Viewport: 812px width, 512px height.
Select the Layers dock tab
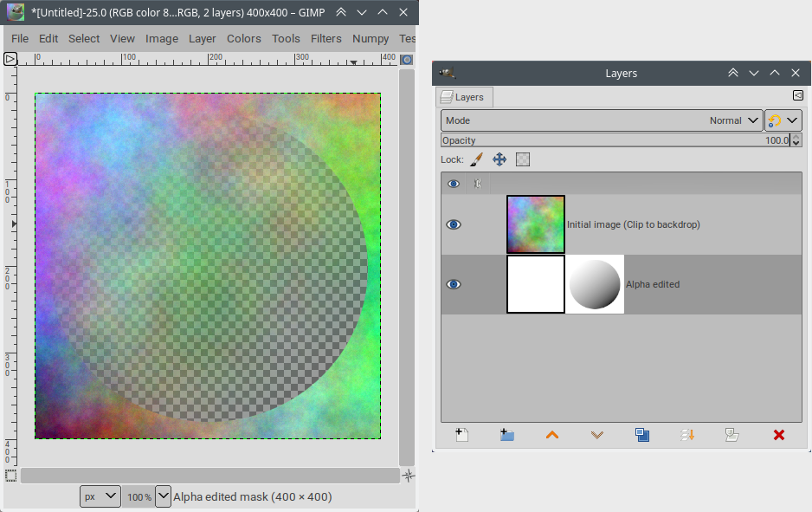[464, 97]
